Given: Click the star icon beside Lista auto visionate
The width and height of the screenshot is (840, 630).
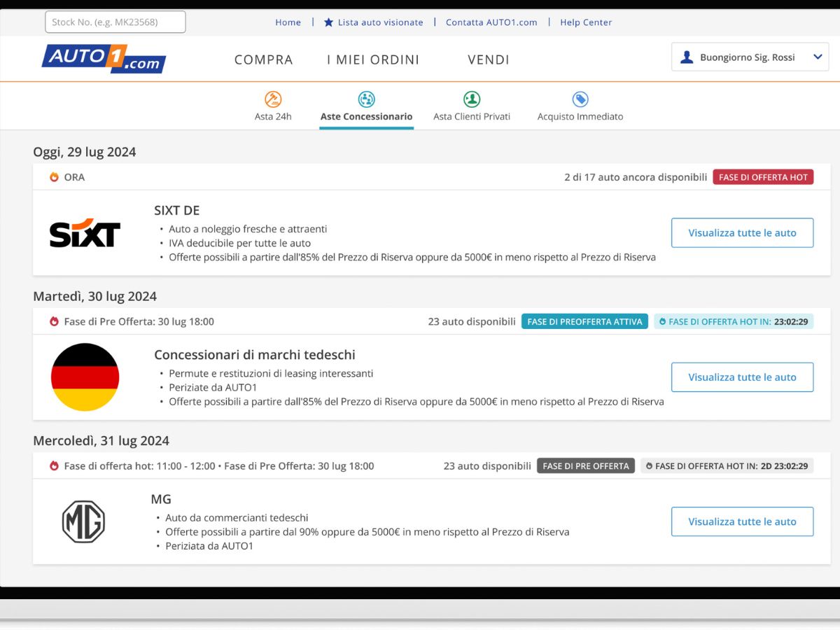Looking at the screenshot, I should (329, 22).
